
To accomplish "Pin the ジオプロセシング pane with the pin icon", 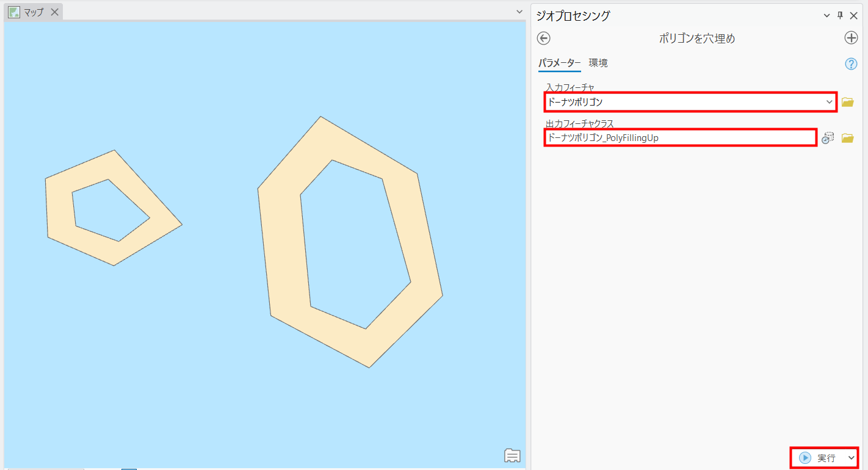I will [x=840, y=15].
